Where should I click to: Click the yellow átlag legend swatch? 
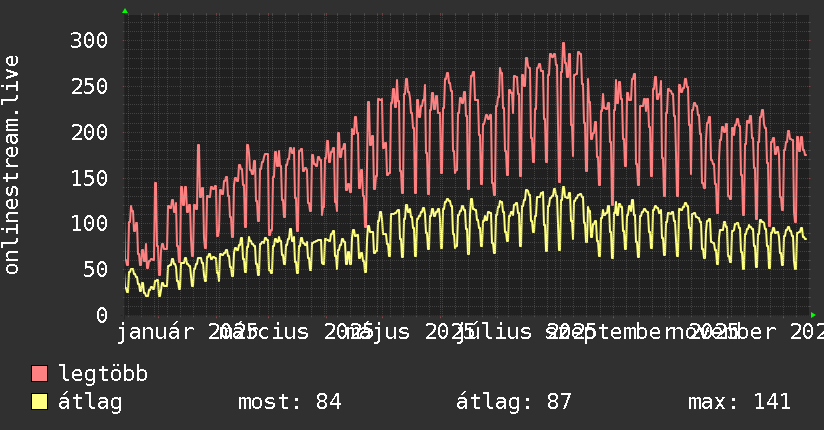point(39,401)
